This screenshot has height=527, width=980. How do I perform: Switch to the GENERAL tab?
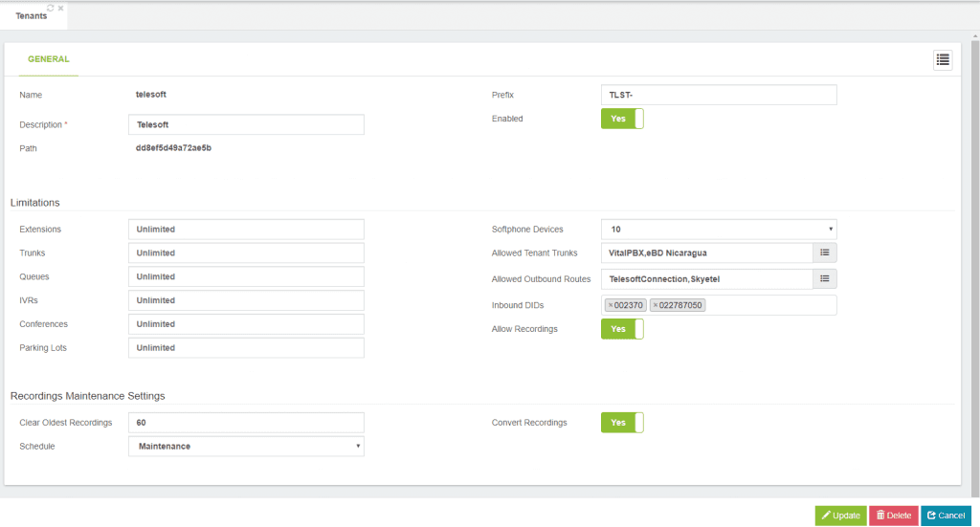[48, 59]
